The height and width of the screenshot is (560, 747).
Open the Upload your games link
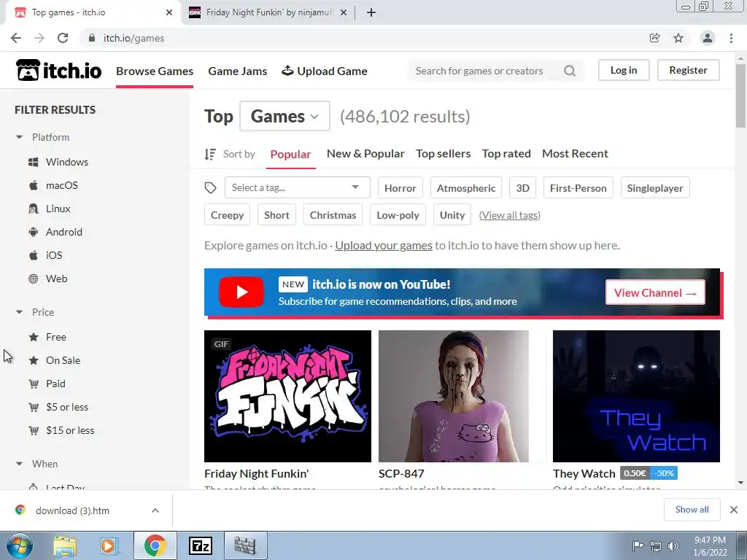(x=384, y=245)
